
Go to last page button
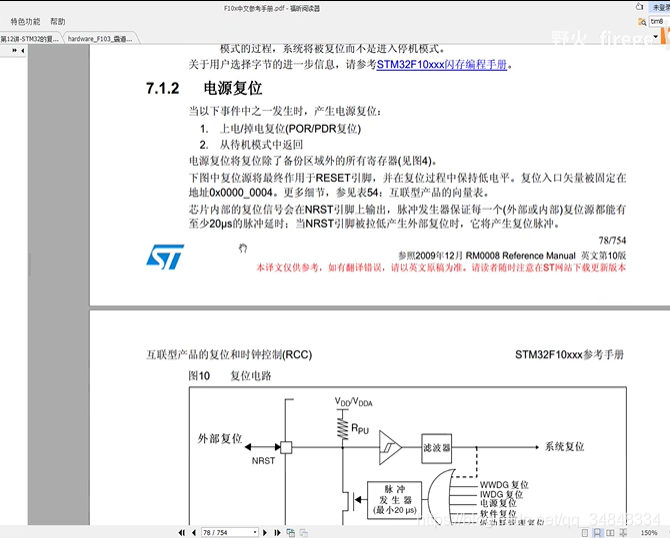(277, 532)
